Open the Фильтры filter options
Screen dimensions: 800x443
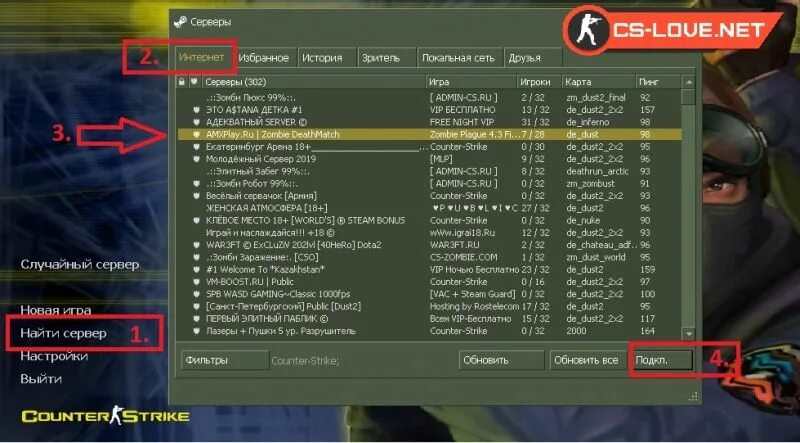click(224, 360)
